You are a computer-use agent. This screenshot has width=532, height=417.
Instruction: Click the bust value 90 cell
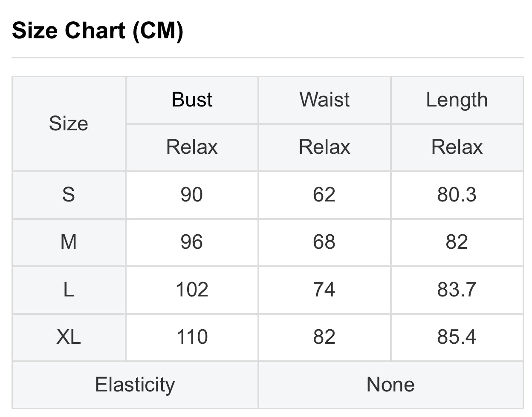(x=192, y=195)
